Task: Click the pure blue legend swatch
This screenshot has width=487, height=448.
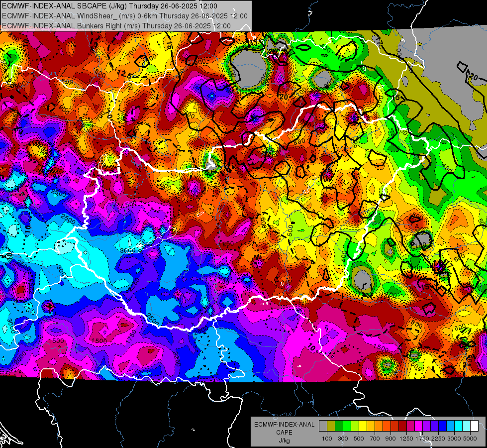Action: click(443, 426)
